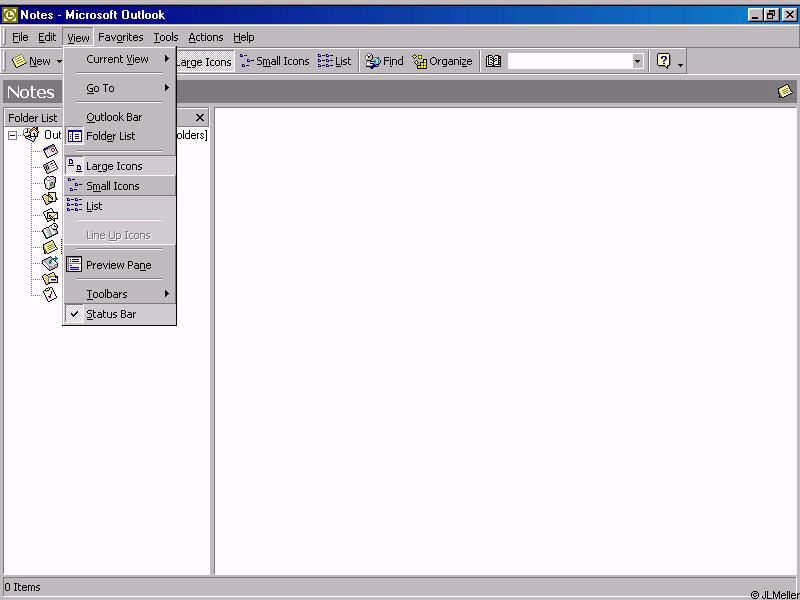Select the Tasks folder icon in tree
The width and height of the screenshot is (800, 600).
coord(50,294)
